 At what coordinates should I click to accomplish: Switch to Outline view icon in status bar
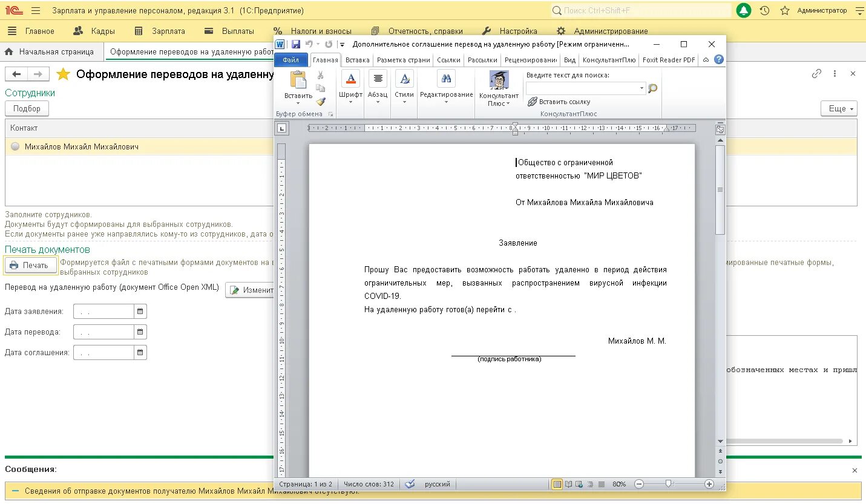point(590,484)
